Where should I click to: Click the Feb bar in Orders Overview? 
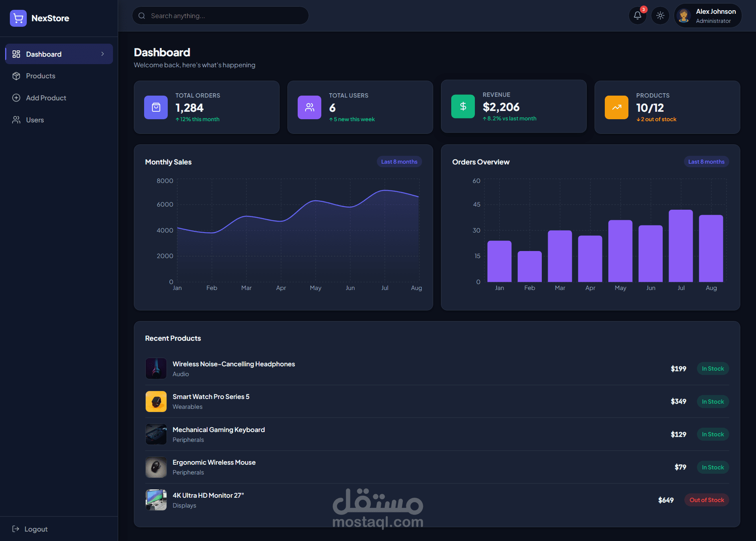530,267
